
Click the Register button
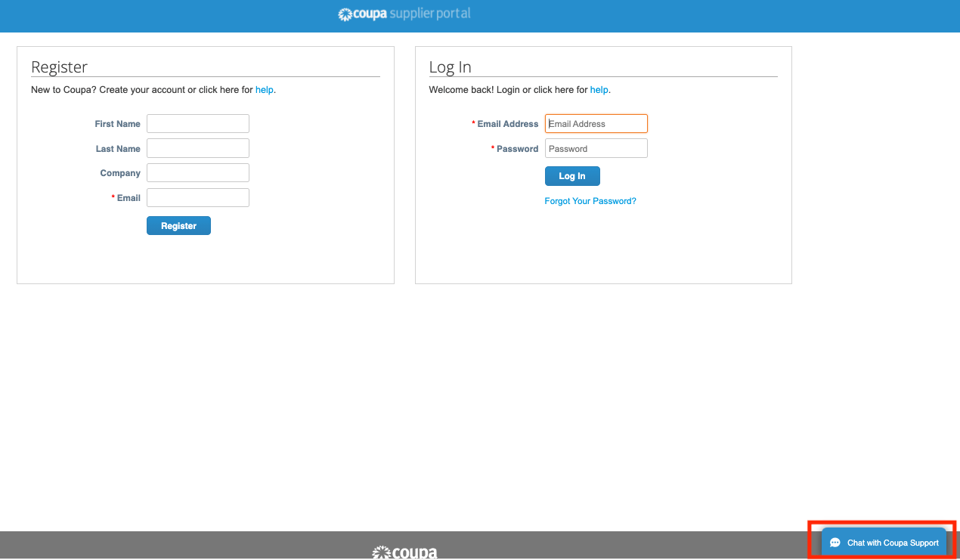point(178,225)
